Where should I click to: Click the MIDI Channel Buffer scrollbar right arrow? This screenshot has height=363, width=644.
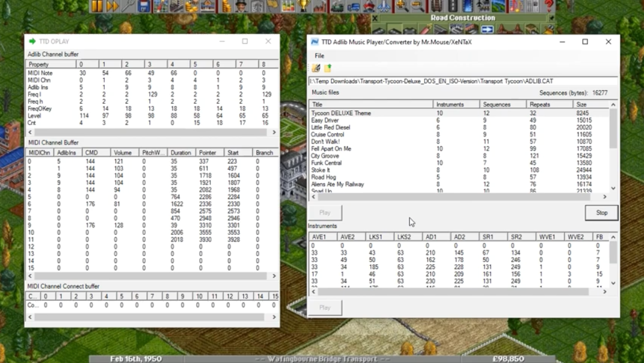pos(274,276)
